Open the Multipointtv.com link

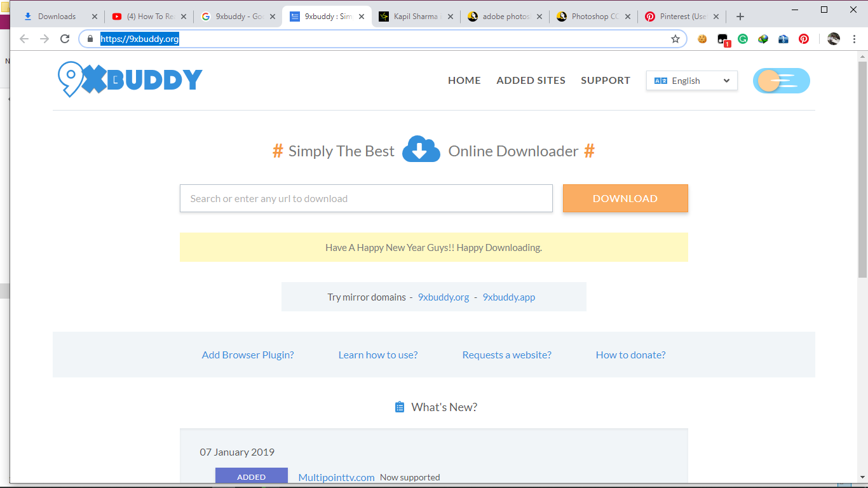337,477
